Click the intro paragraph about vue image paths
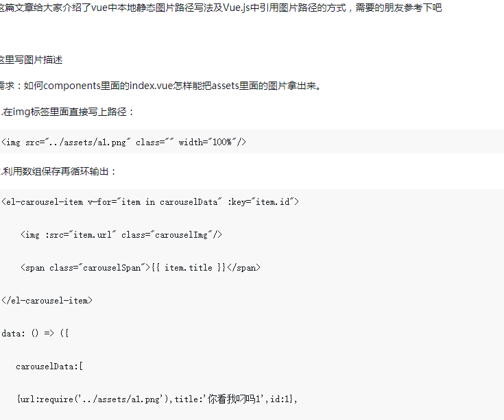Screen dimensions: 504x420 (x=219, y=8)
